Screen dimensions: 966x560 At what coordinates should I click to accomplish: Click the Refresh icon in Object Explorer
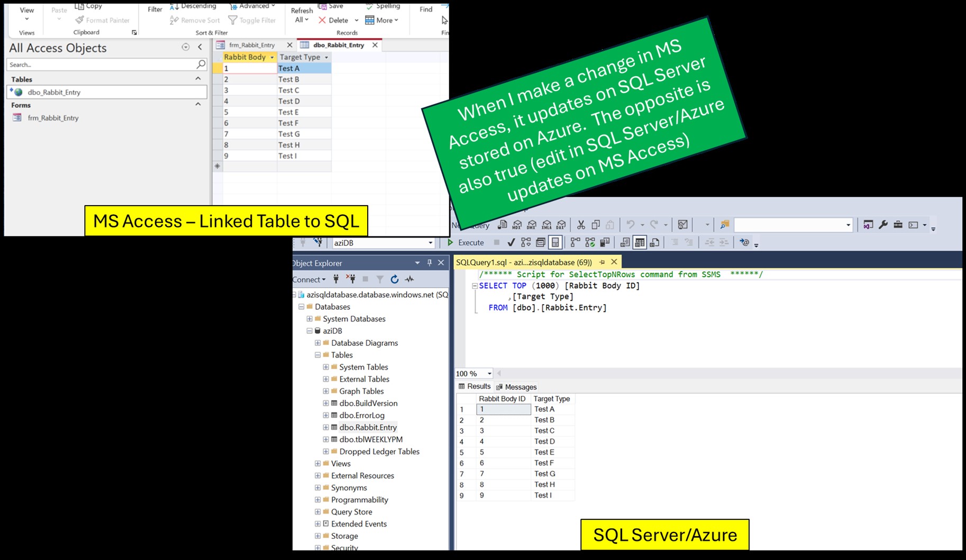click(x=394, y=279)
